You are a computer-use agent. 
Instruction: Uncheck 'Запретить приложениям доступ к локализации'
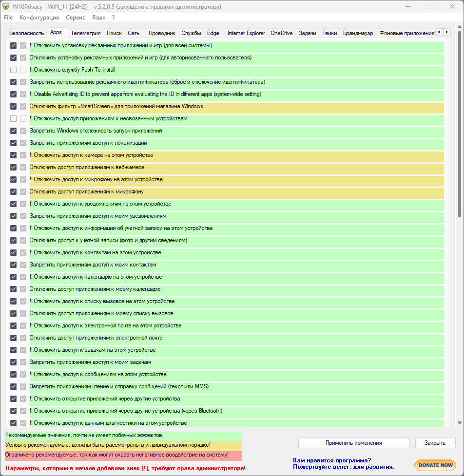click(13, 143)
